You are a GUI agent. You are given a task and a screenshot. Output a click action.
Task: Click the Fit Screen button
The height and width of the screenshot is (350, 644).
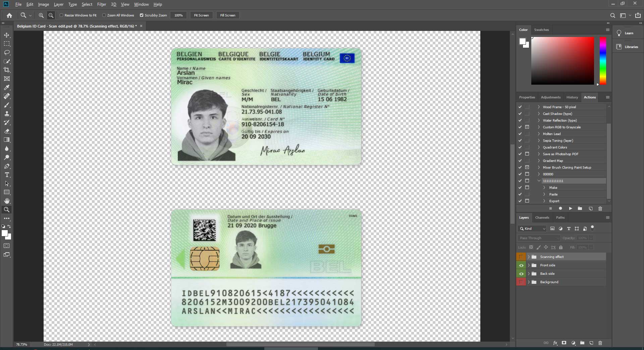tap(201, 15)
